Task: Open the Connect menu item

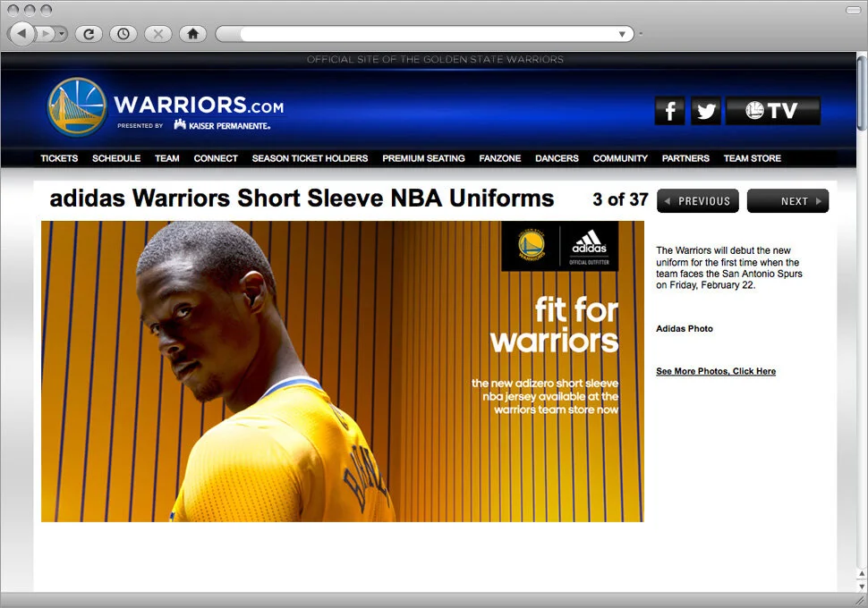Action: (216, 158)
